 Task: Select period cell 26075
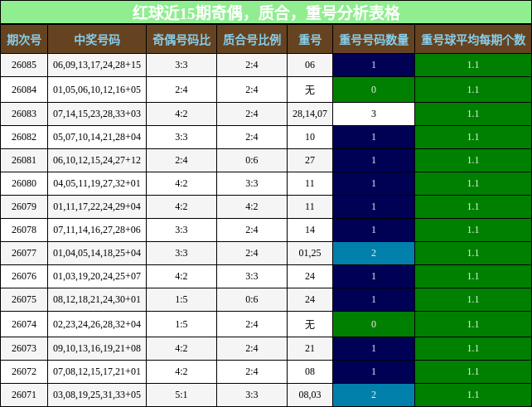[24, 299]
